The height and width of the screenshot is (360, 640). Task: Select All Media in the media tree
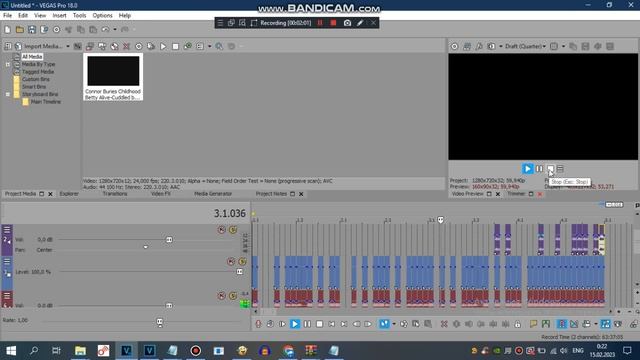32,57
